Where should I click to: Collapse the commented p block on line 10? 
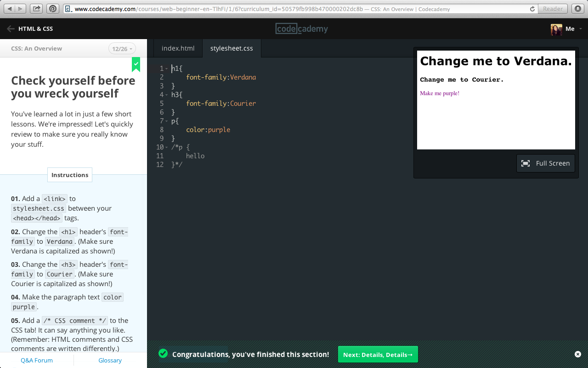click(x=167, y=147)
